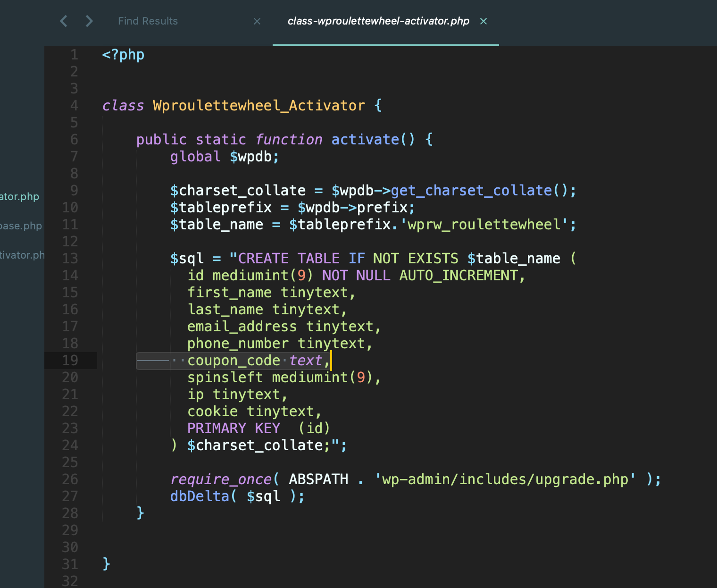Click line number 13 in the gutter
The width and height of the screenshot is (717, 588).
[x=70, y=258]
